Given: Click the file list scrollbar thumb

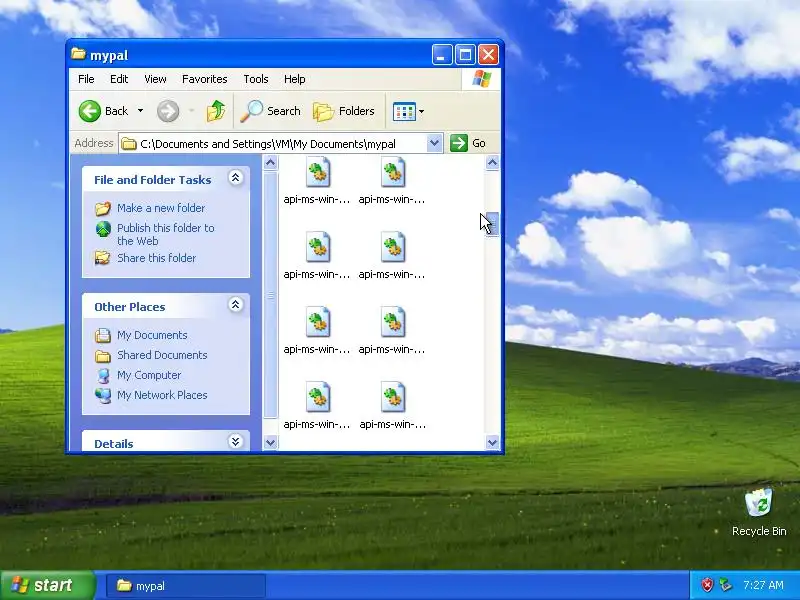Looking at the screenshot, I should pyautogui.click(x=492, y=224).
